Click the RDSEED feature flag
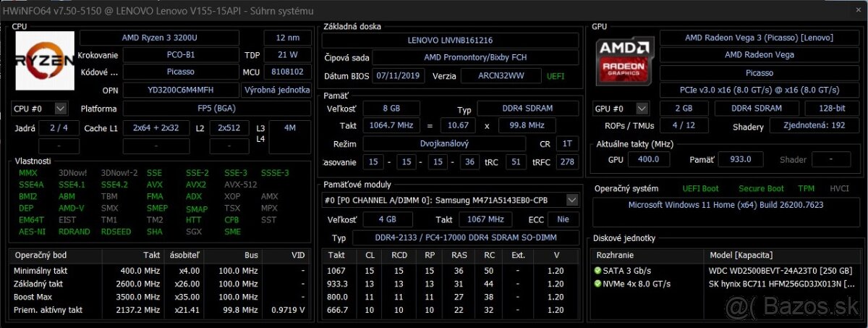The width and height of the screenshot is (868, 328). (x=116, y=232)
